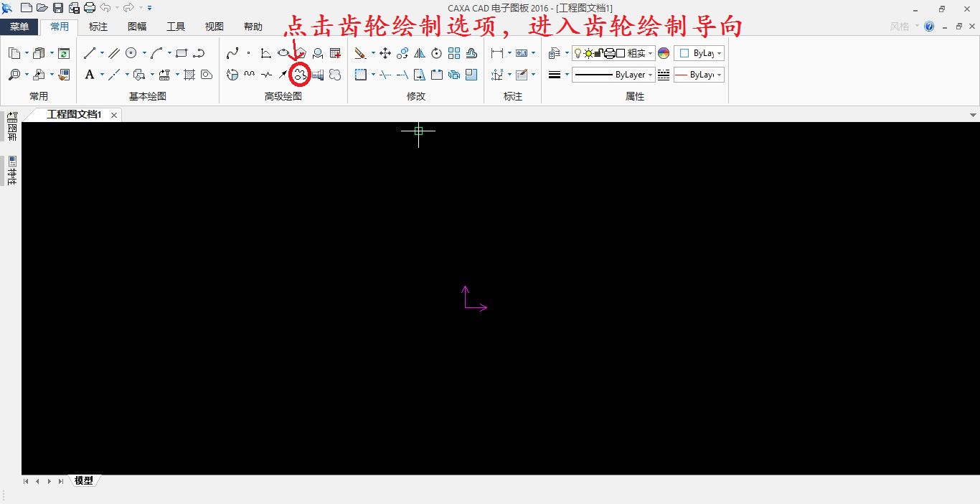Click the table insert icon
The image size is (980, 504).
pyautogui.click(x=335, y=53)
